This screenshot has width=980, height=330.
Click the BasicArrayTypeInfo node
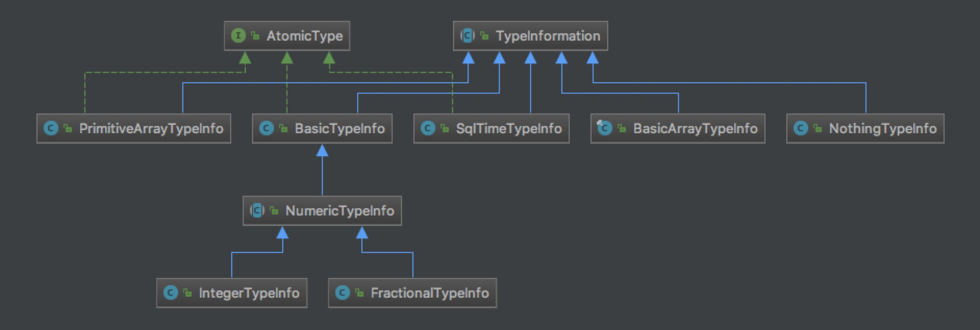click(x=678, y=129)
